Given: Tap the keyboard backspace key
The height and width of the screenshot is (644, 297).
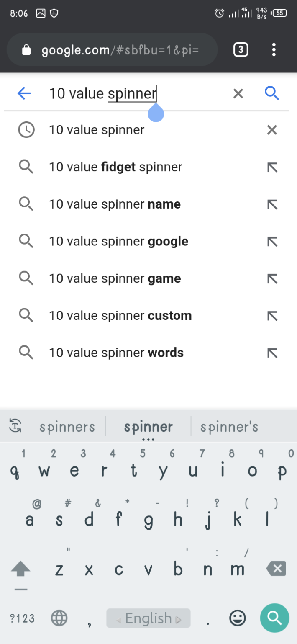Looking at the screenshot, I should click(x=276, y=569).
